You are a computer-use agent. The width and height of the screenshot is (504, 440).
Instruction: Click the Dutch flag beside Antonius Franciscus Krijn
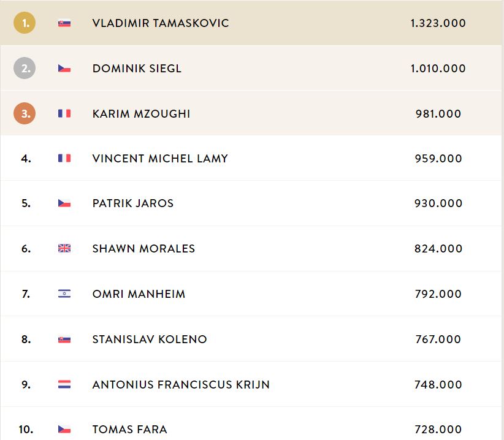pos(64,384)
